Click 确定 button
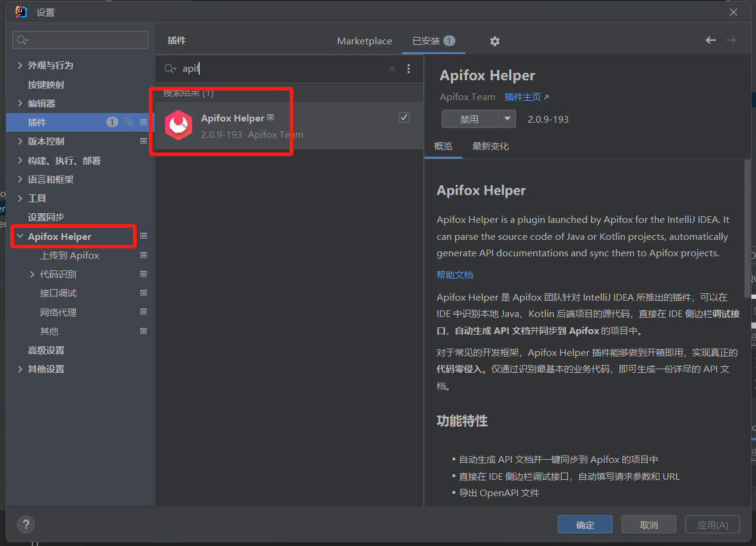756x546 pixels. coord(585,525)
